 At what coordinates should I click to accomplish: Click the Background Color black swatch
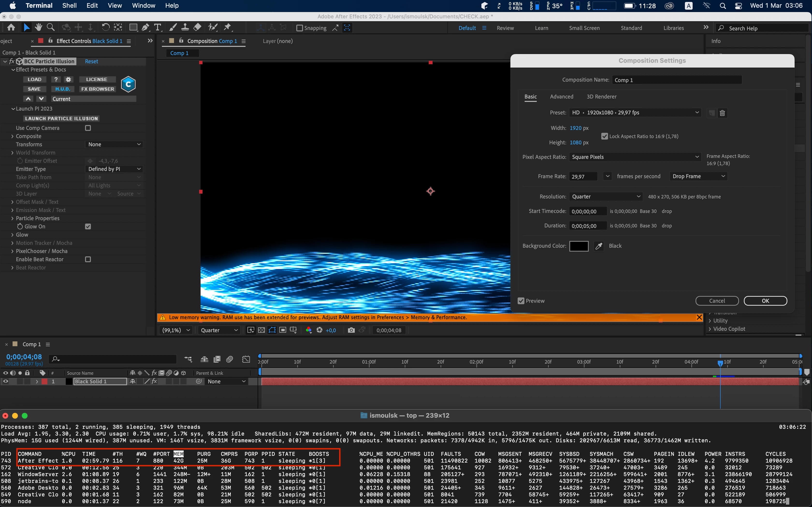579,246
